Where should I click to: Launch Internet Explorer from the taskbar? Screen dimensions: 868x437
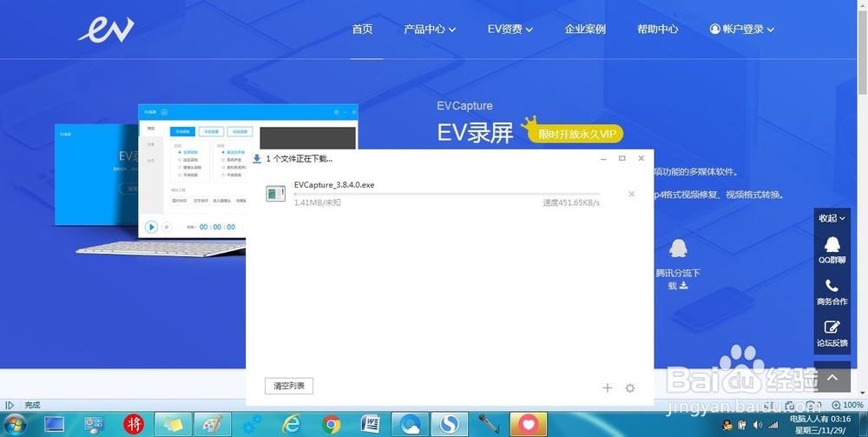(292, 425)
